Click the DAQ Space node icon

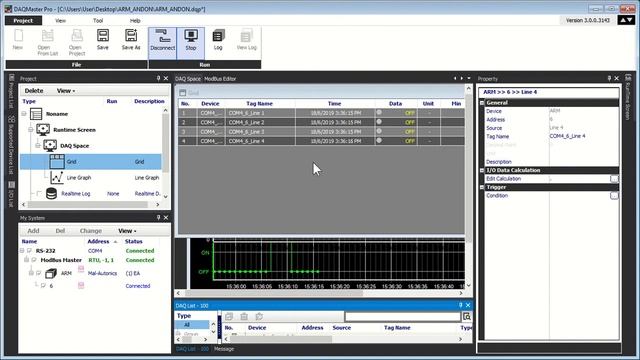point(50,146)
